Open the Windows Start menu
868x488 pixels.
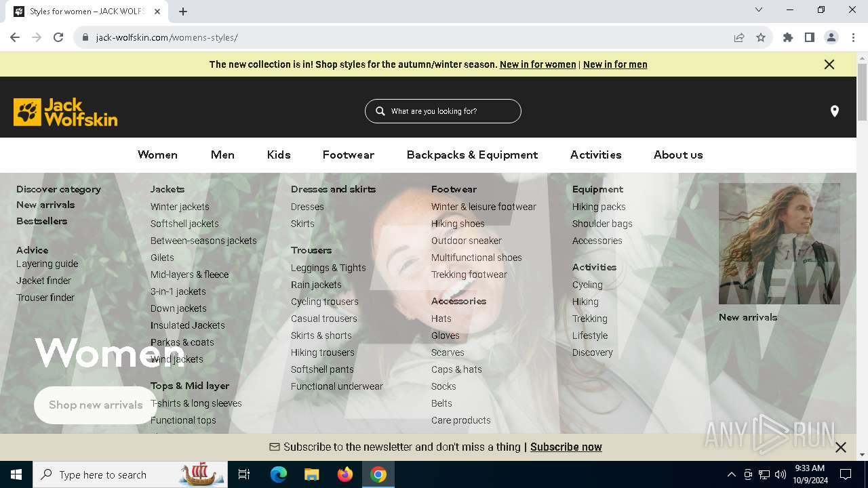[16, 474]
